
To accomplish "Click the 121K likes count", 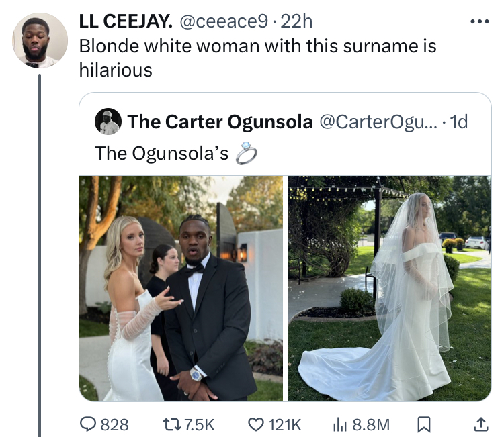I will click(285, 424).
